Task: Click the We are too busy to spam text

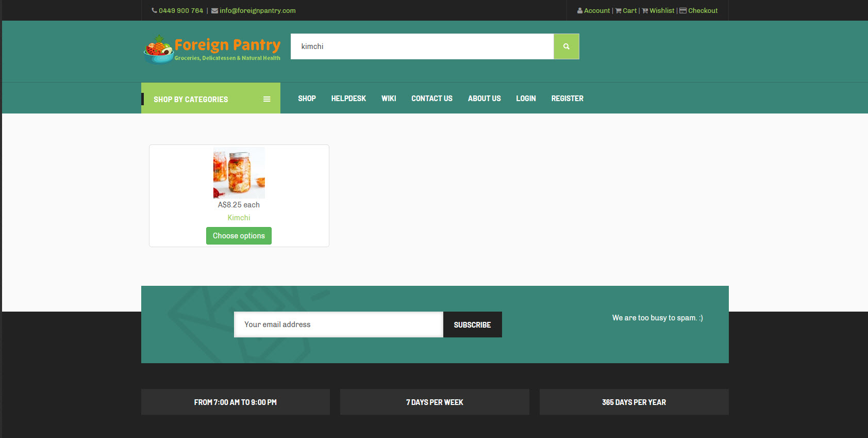Action: (658, 318)
